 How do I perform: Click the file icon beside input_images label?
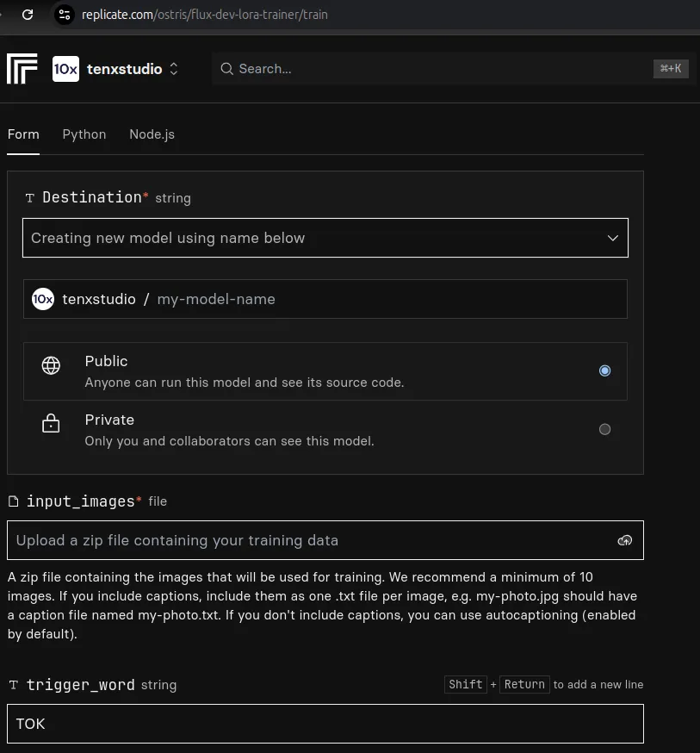(x=14, y=501)
